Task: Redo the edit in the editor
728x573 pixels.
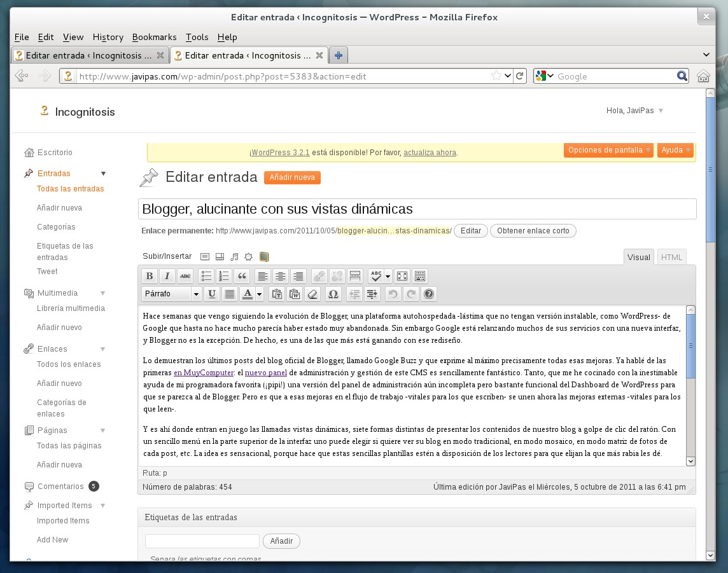Action: pos(410,294)
